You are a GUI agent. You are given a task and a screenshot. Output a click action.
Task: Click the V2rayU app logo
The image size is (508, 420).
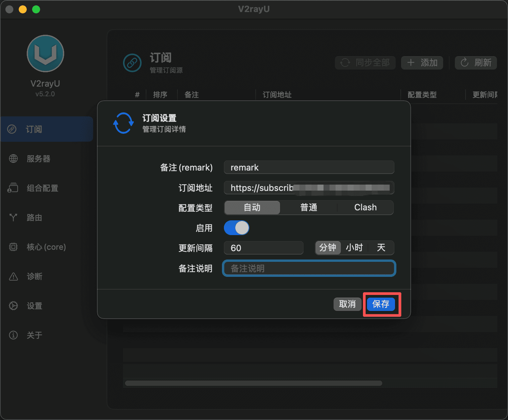point(45,54)
